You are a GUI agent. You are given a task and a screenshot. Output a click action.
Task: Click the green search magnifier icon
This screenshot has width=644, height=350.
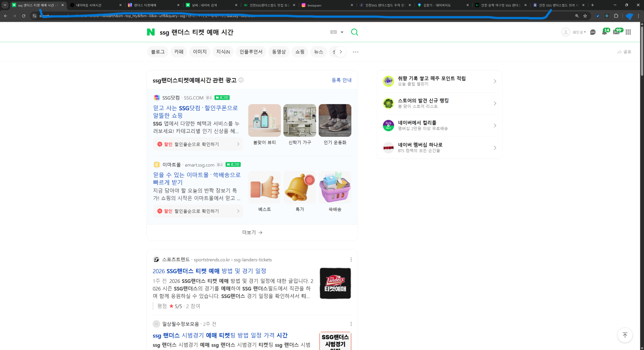(x=355, y=32)
